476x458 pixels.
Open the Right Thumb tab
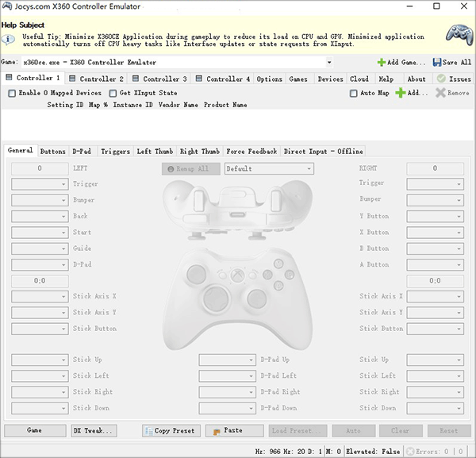[200, 151]
